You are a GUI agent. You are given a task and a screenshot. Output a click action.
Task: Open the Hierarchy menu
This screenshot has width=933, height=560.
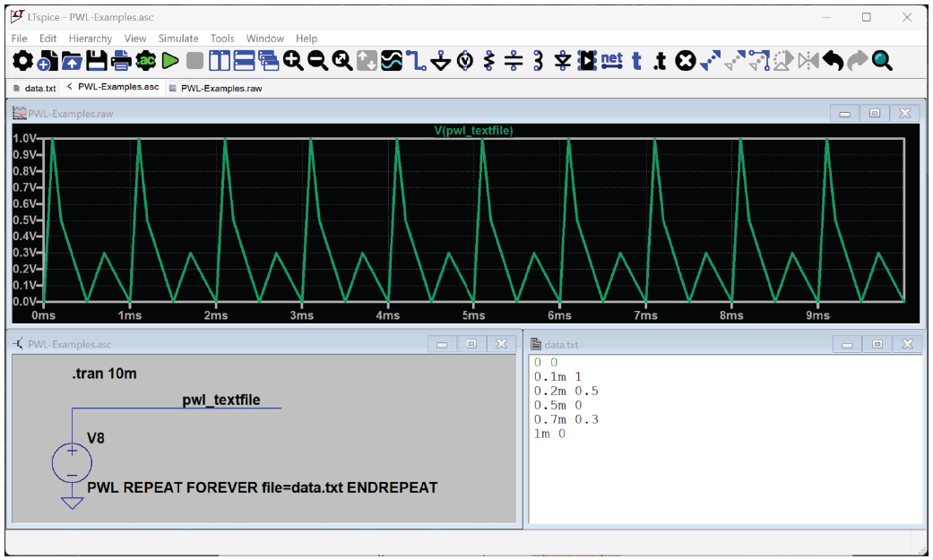90,39
